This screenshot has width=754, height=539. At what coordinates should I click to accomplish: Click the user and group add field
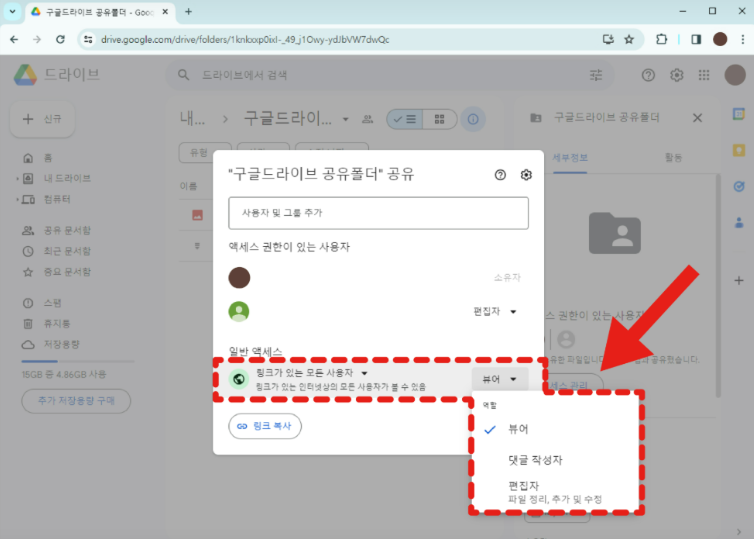click(x=378, y=213)
